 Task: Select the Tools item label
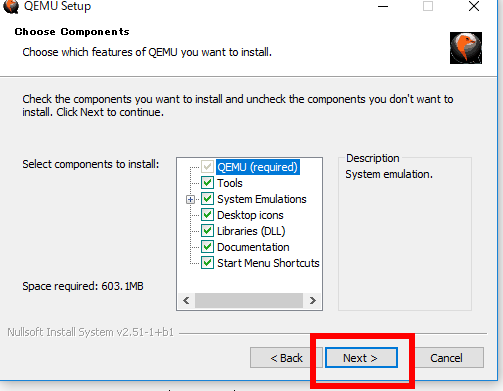pyautogui.click(x=230, y=183)
